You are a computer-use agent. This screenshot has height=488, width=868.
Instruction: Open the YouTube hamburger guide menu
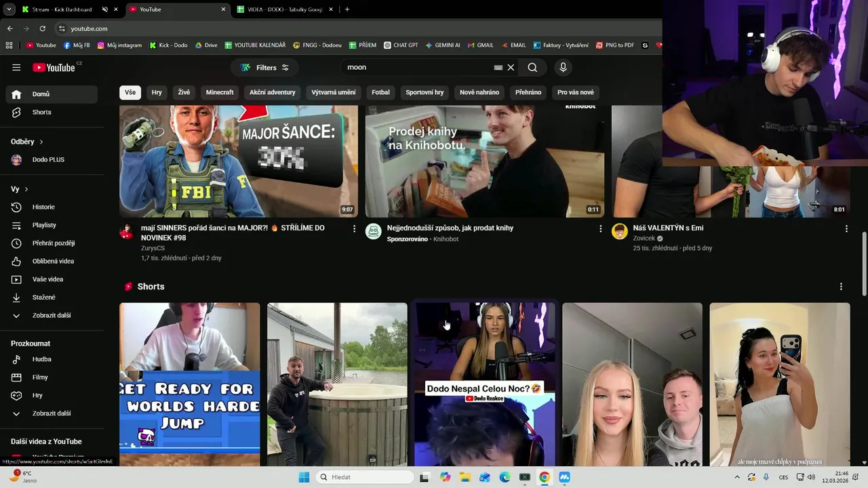pos(16,67)
